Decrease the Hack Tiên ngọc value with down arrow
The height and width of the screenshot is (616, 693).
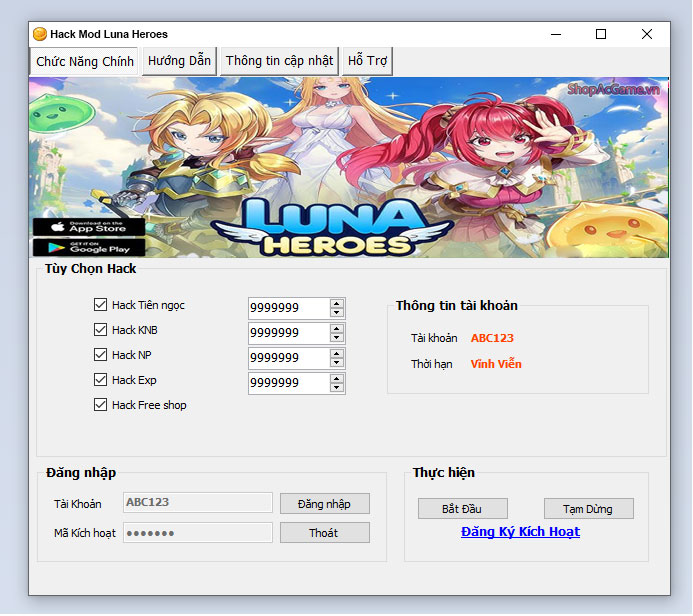(x=337, y=312)
